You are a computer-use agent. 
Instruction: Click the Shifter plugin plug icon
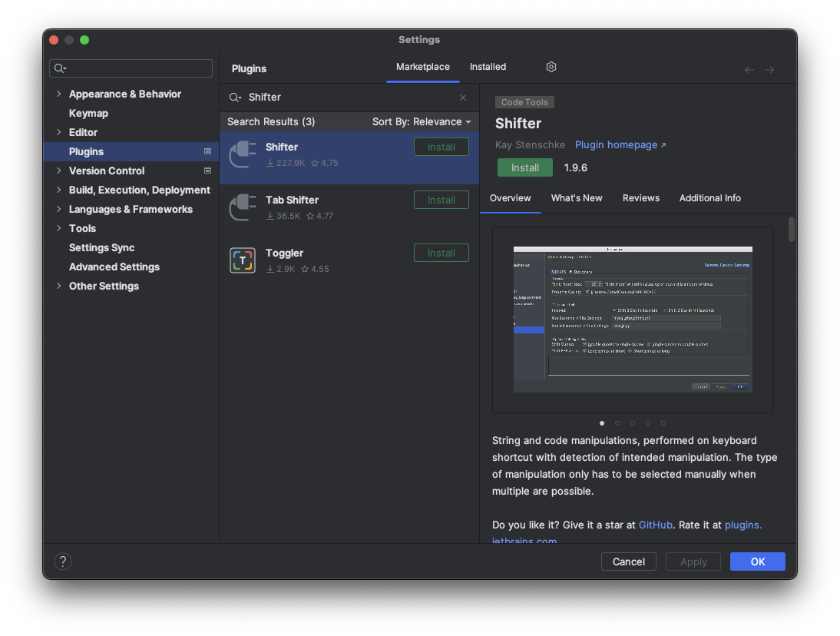243,154
